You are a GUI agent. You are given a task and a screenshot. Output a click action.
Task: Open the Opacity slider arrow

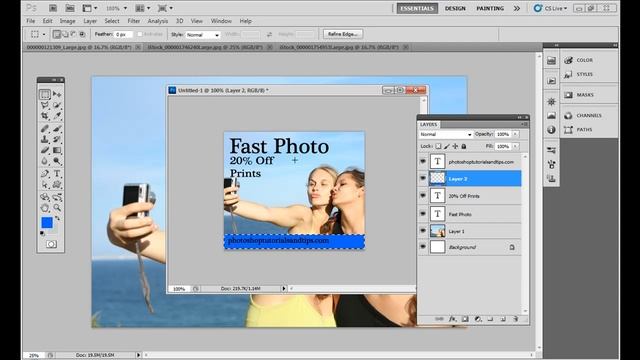pos(516,134)
